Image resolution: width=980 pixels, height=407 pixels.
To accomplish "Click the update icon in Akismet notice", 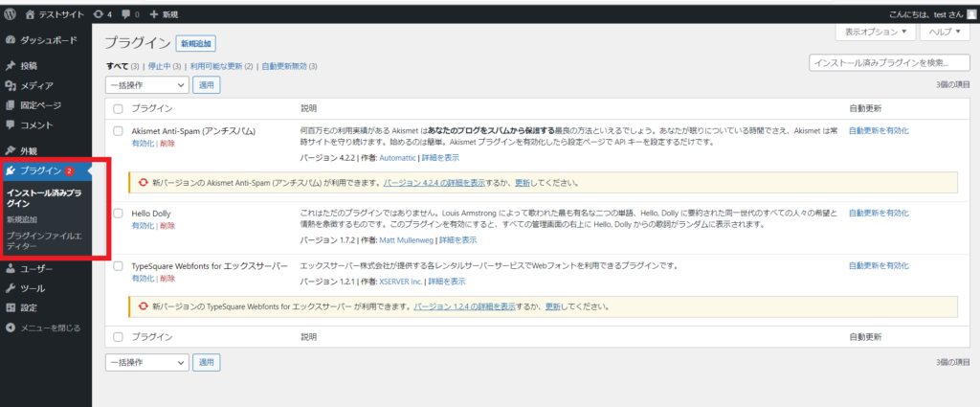I will [x=144, y=183].
